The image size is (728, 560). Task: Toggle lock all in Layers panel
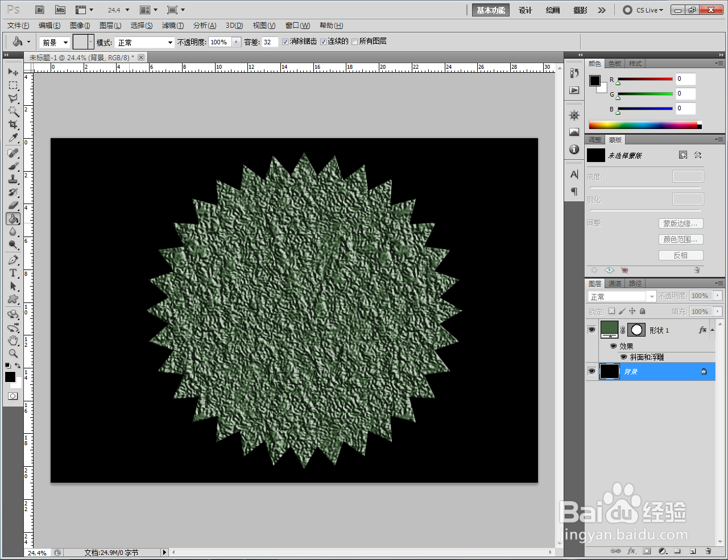[642, 311]
